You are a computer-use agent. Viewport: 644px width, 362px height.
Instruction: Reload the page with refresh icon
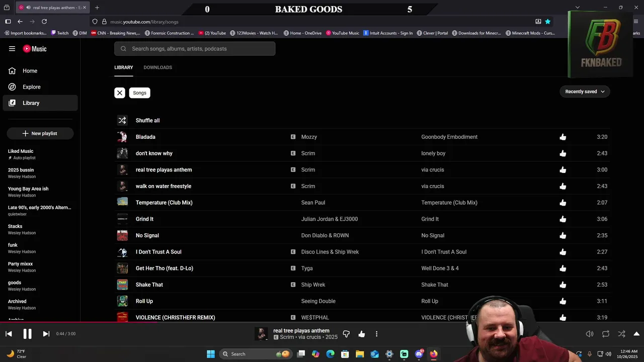[44, 22]
